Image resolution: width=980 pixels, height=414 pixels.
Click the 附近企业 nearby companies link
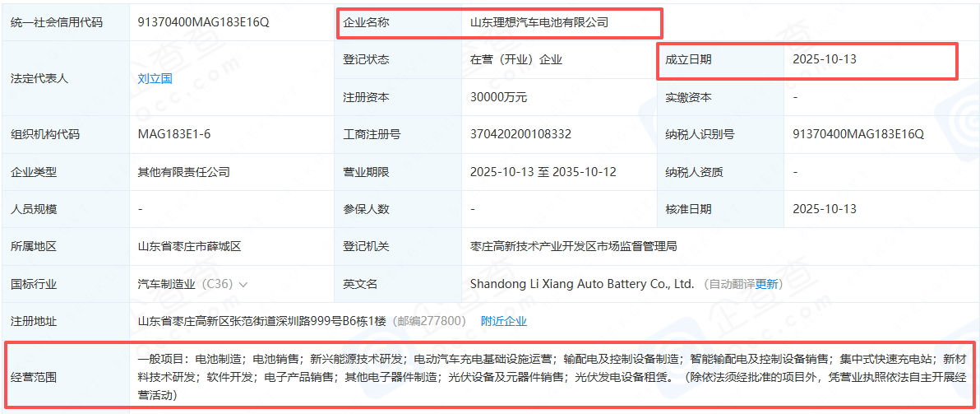tap(503, 322)
